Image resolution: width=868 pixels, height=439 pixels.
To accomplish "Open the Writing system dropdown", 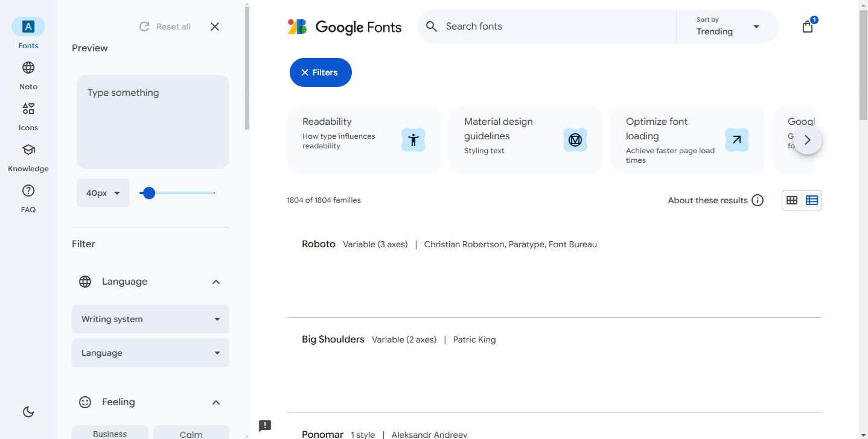I will coord(150,319).
